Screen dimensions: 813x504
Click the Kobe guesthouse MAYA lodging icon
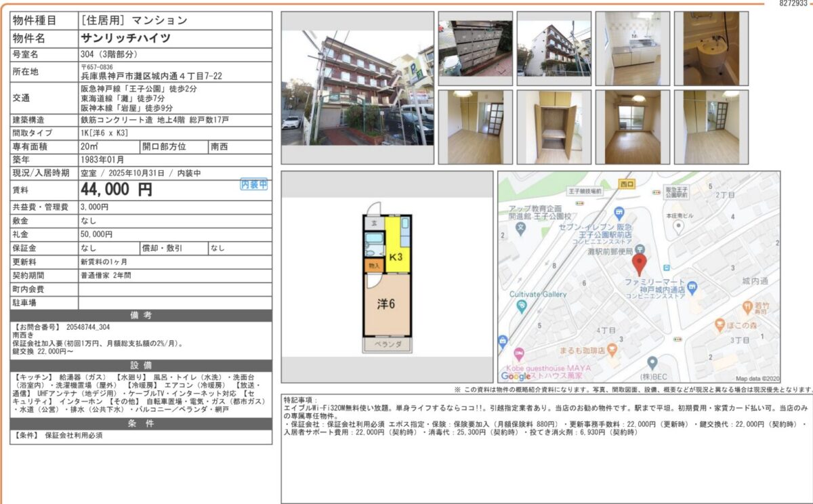[519, 354]
